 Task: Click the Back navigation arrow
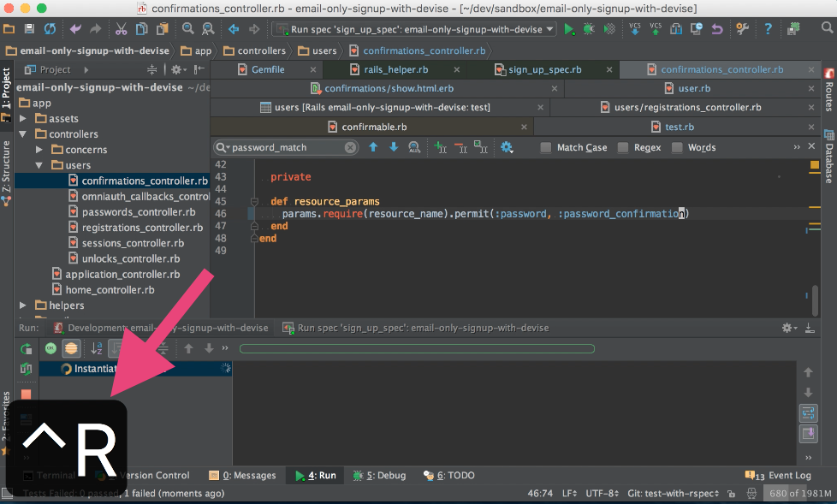234,29
